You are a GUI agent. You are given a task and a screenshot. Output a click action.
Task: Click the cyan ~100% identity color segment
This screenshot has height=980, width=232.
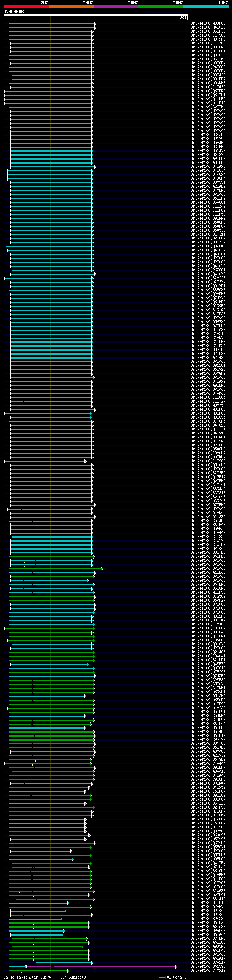click(x=206, y=7)
